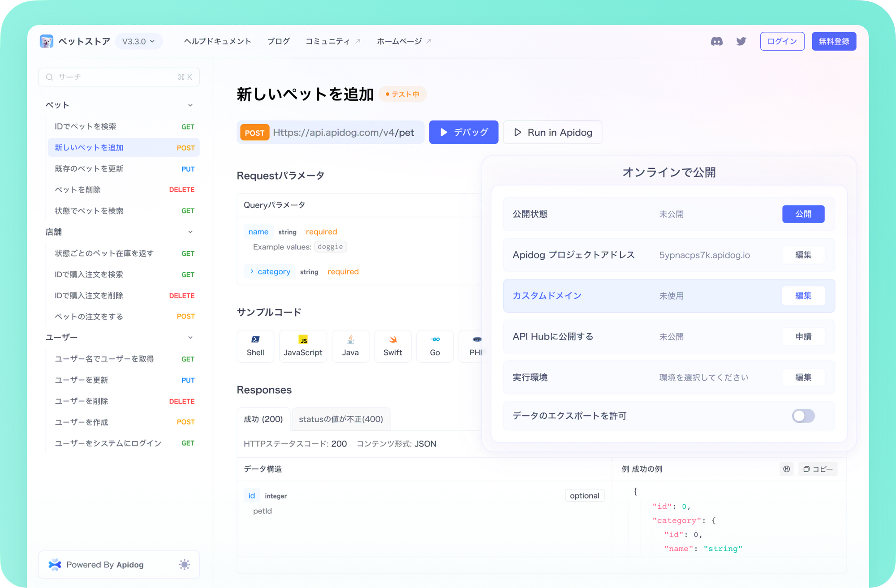
Task: Click the id field in データ構造
Action: point(251,496)
